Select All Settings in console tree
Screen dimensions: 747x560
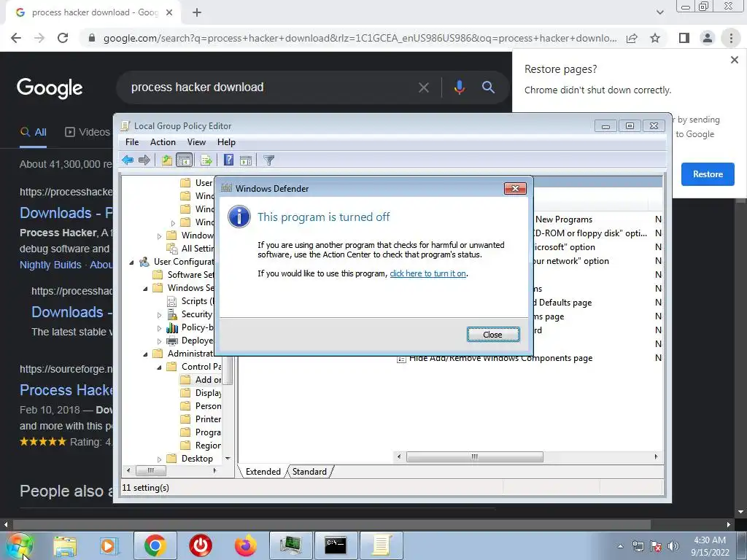pyautogui.click(x=190, y=248)
